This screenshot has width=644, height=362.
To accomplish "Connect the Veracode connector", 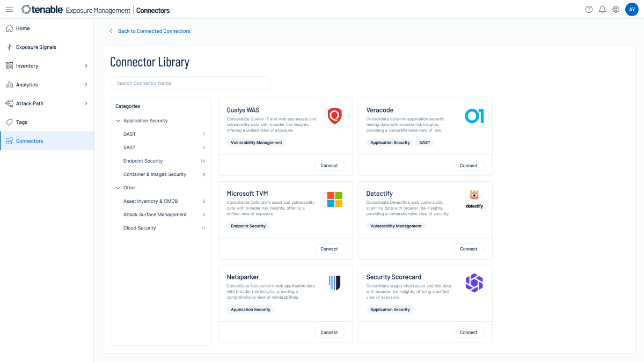I will click(x=469, y=166).
